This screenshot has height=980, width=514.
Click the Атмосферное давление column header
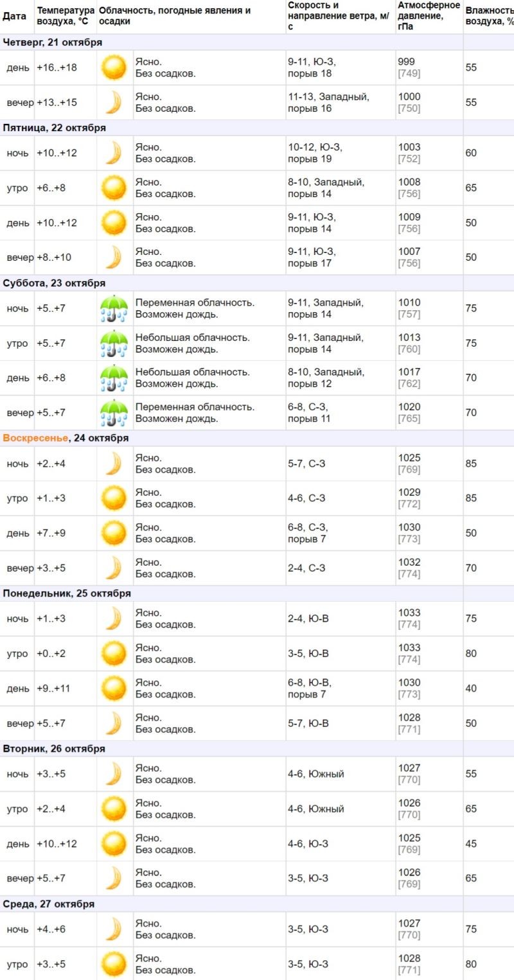429,16
